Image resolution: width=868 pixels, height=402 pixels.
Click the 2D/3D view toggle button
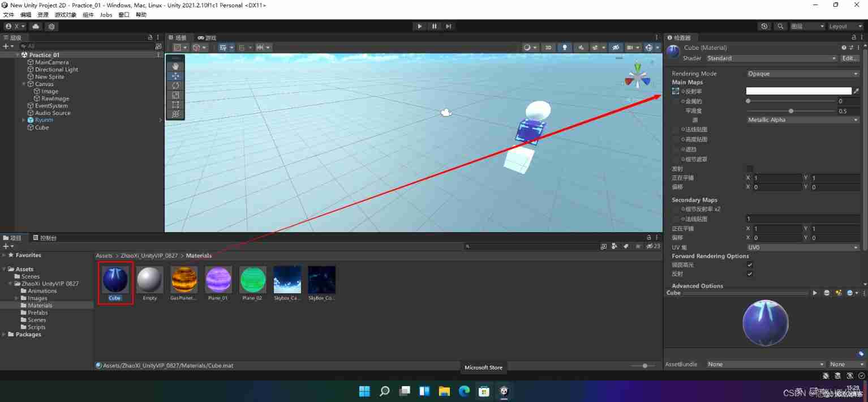tap(548, 47)
